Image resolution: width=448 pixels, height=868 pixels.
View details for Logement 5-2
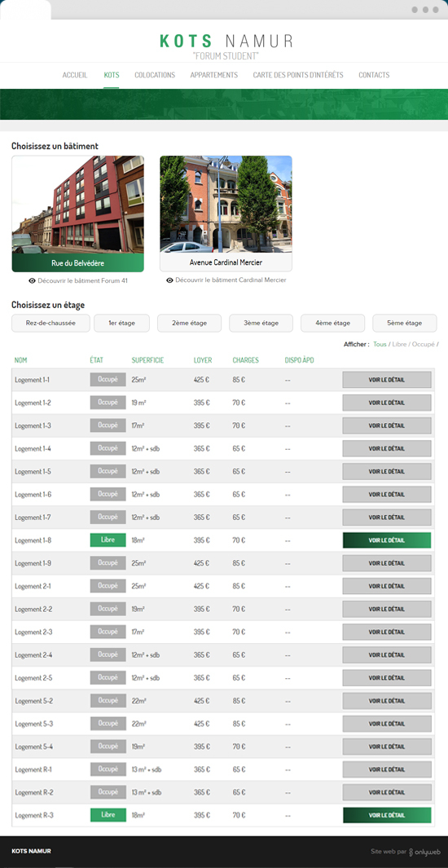(x=387, y=701)
